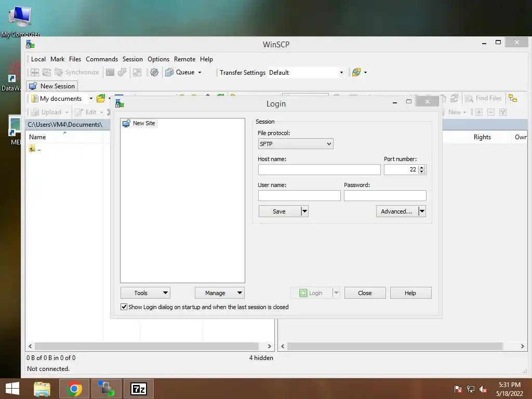
Task: Open 7-Zip from the taskbar
Action: [139, 389]
